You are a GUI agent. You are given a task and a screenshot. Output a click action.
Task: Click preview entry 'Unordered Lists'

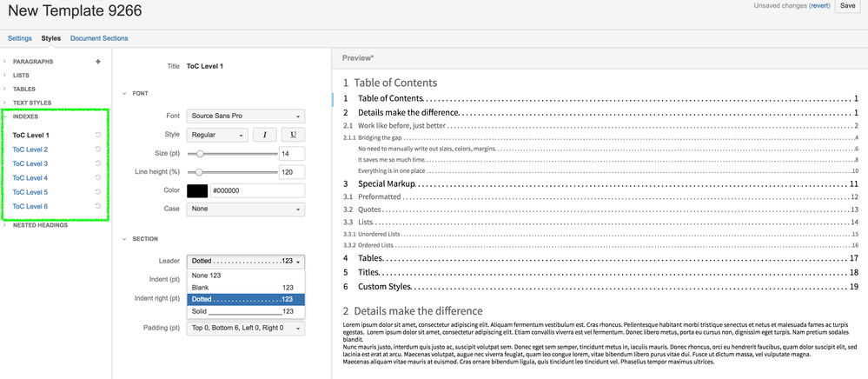coord(379,234)
